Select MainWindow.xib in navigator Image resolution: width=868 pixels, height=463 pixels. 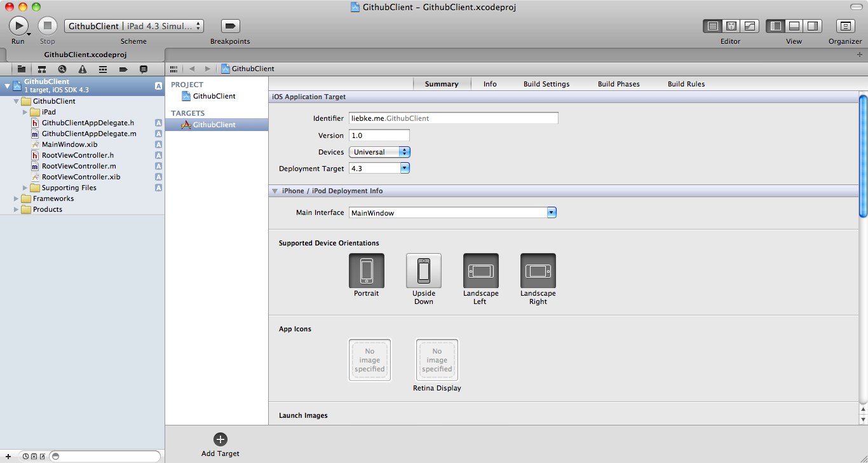tap(69, 144)
